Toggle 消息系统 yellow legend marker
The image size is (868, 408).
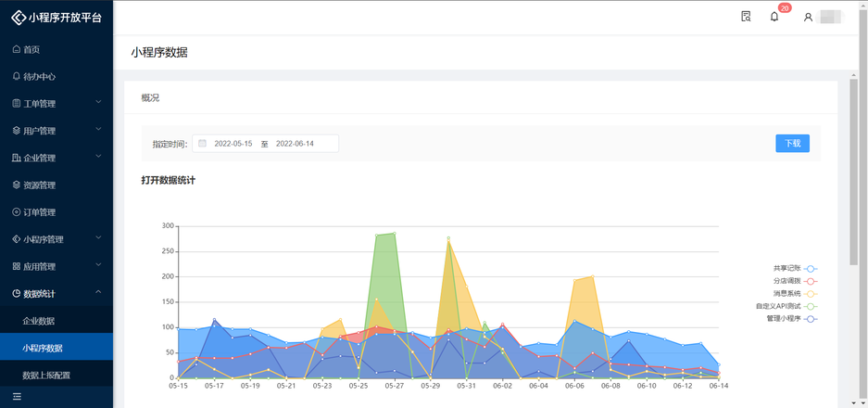point(811,293)
